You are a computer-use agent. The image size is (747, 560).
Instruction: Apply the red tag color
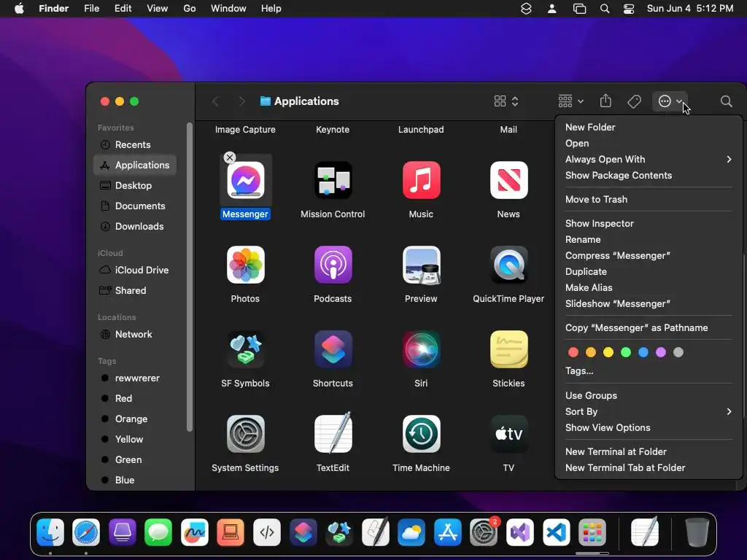573,352
